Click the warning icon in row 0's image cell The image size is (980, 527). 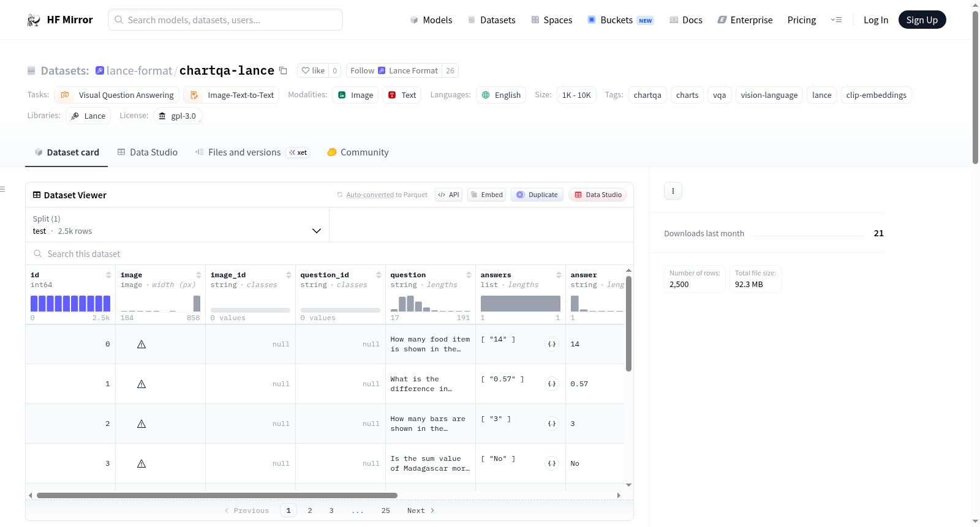(x=141, y=345)
